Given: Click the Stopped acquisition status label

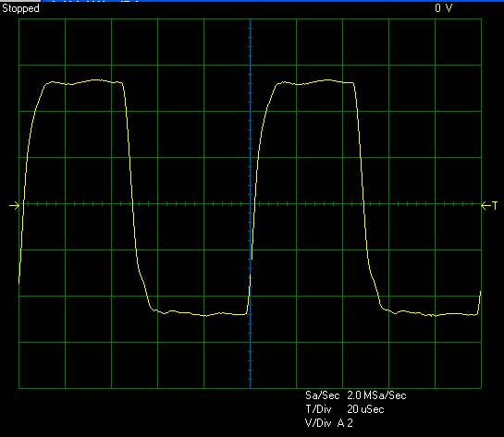Looking at the screenshot, I should pyautogui.click(x=20, y=8).
